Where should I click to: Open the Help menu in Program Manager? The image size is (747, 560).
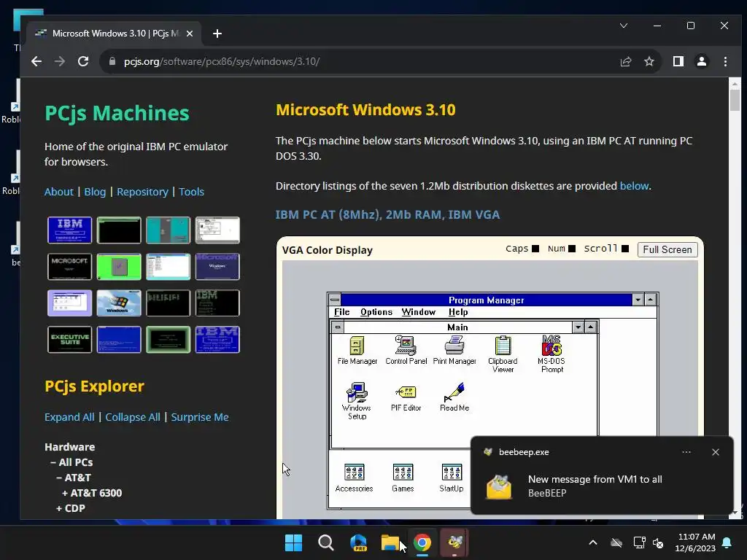tap(458, 312)
